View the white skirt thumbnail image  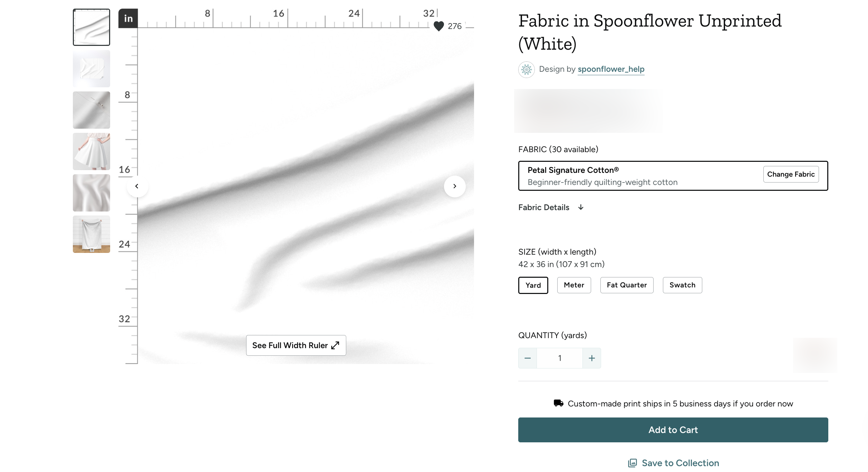91,151
